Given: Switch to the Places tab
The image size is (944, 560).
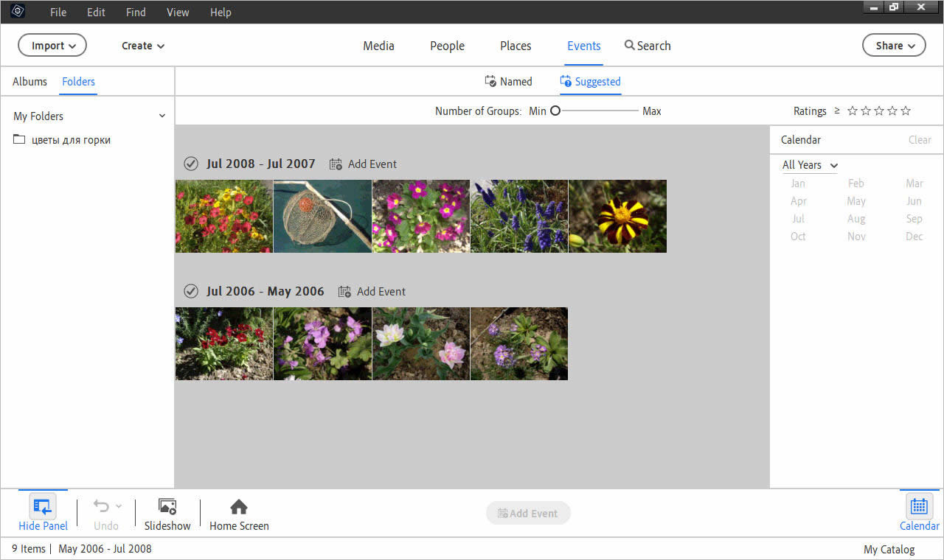Looking at the screenshot, I should point(515,46).
